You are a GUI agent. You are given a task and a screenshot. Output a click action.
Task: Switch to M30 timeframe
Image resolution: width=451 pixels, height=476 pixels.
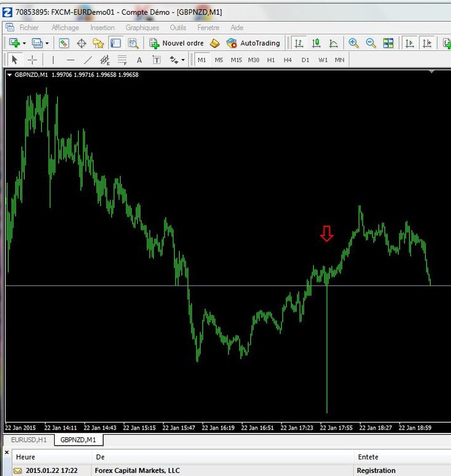(253, 60)
